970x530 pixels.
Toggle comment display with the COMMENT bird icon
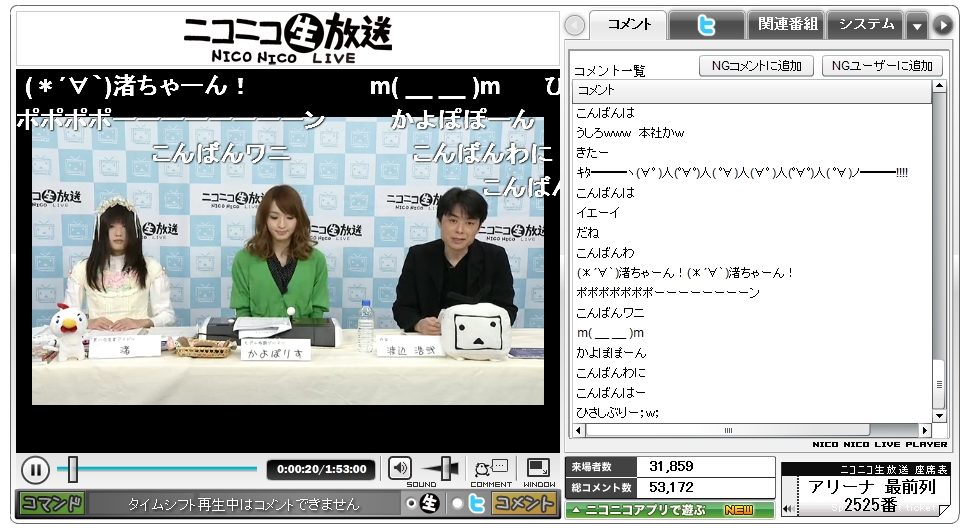pyautogui.click(x=491, y=468)
